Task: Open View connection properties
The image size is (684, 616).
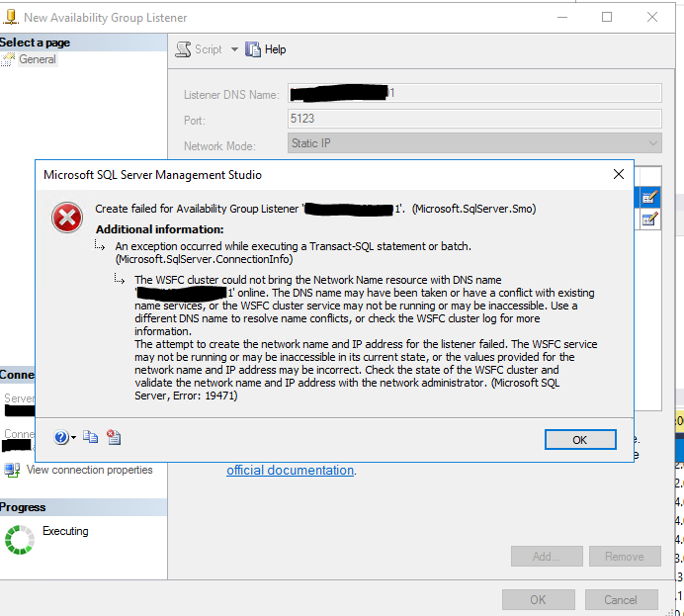Action: pos(89,470)
